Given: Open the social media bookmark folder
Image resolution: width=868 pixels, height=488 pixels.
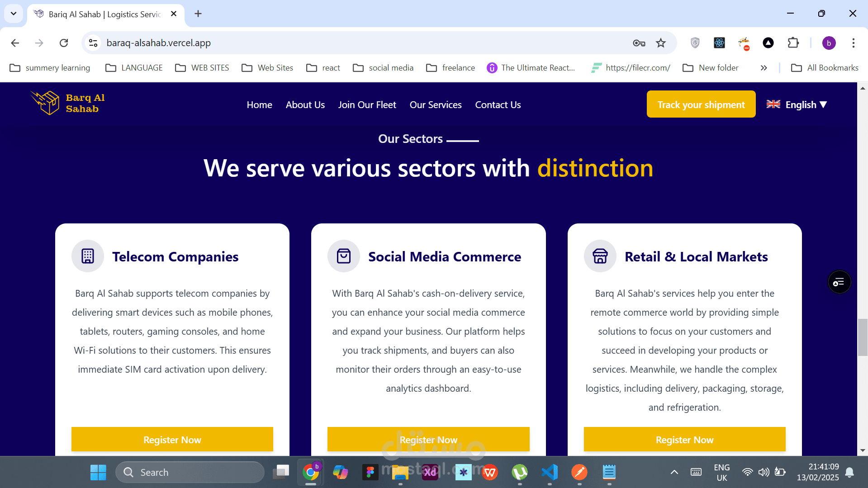Looking at the screenshot, I should [x=383, y=68].
